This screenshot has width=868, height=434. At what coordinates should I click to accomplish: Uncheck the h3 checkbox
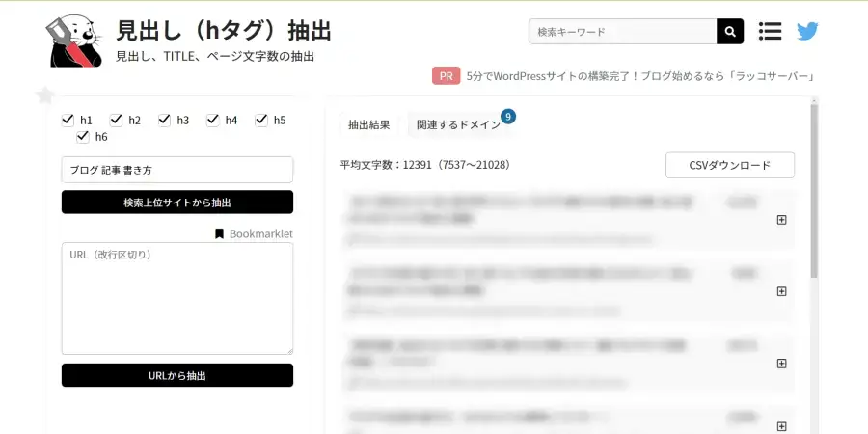click(164, 120)
